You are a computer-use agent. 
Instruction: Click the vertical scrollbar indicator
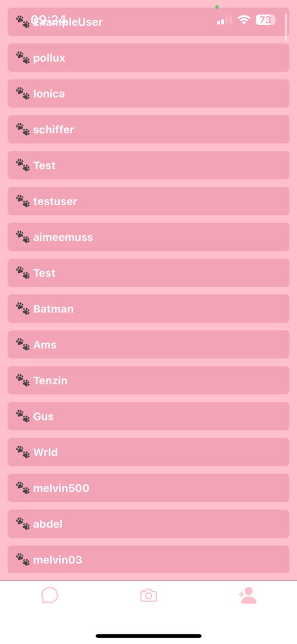coord(286,27)
